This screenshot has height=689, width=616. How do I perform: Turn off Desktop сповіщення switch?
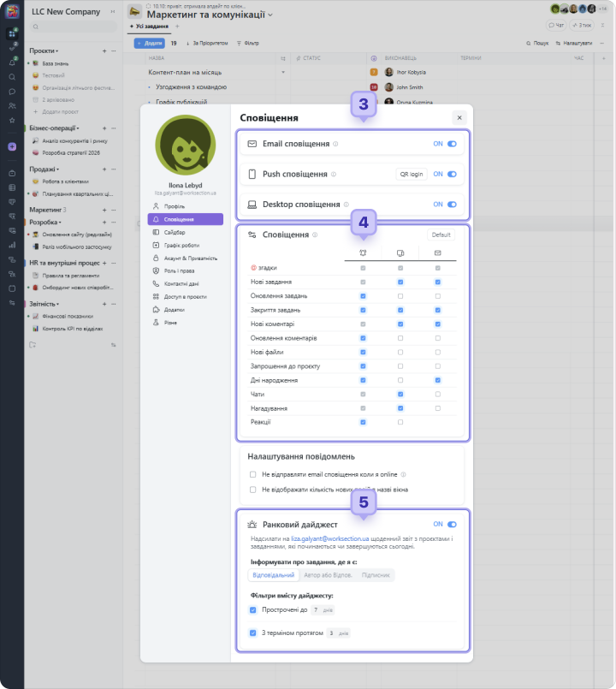tap(452, 205)
